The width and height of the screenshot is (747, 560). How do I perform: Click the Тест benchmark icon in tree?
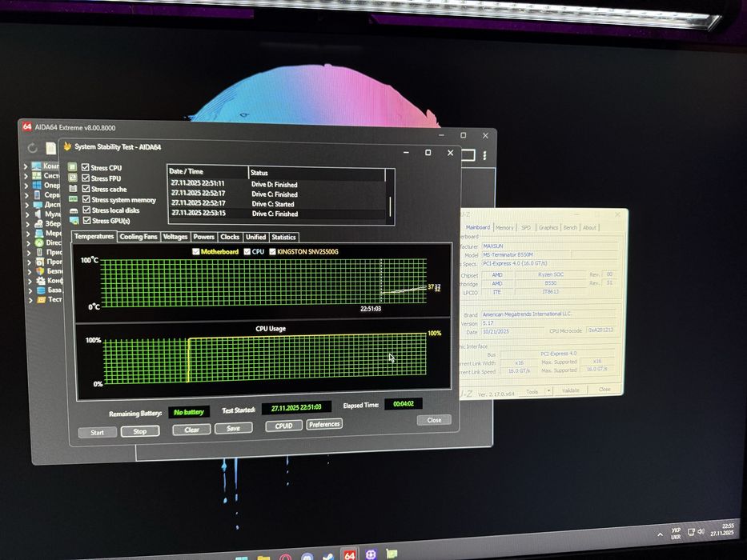click(42, 299)
